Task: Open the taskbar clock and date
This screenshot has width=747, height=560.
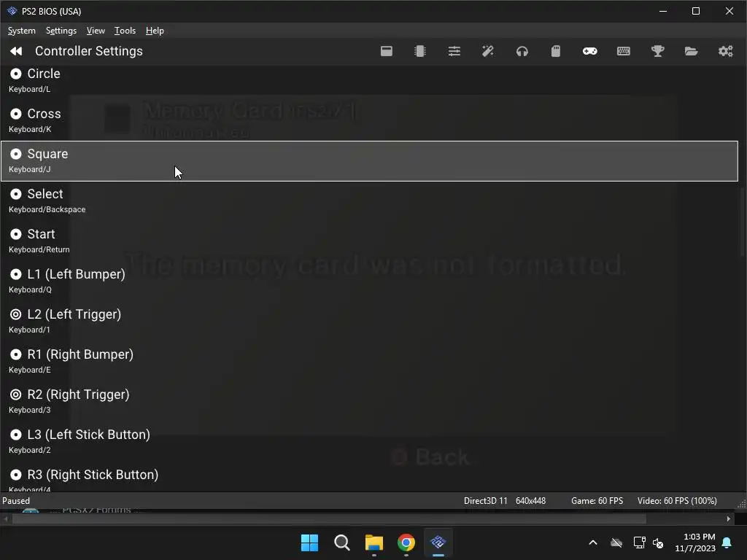Action: point(695,542)
